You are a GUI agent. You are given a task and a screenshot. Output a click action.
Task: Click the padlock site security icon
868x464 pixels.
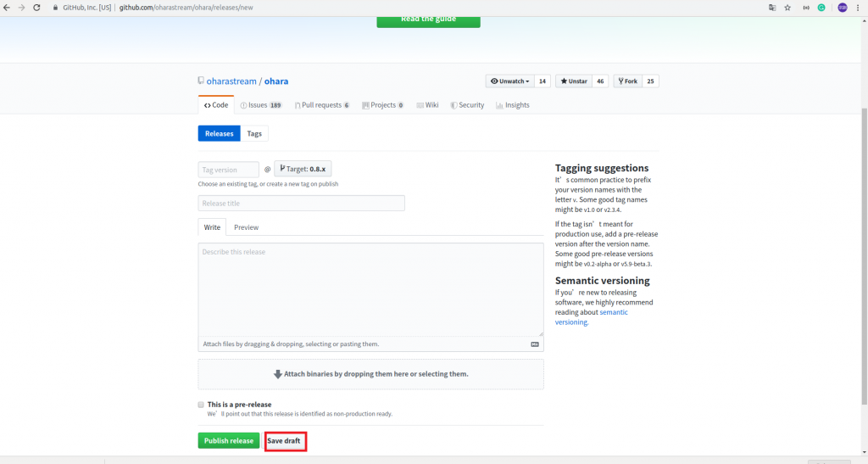click(55, 8)
